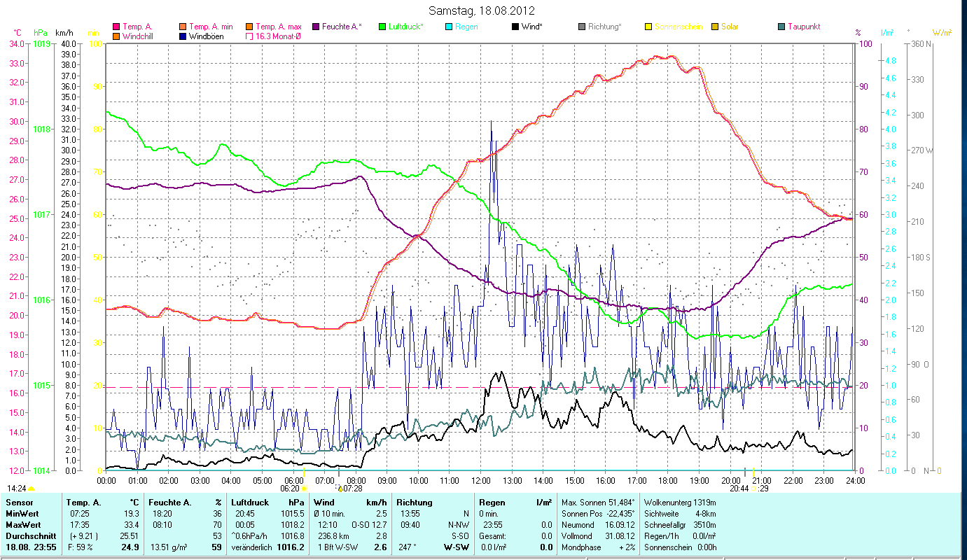
Task: Click the Luftdruck column header in table
Action: [x=249, y=503]
